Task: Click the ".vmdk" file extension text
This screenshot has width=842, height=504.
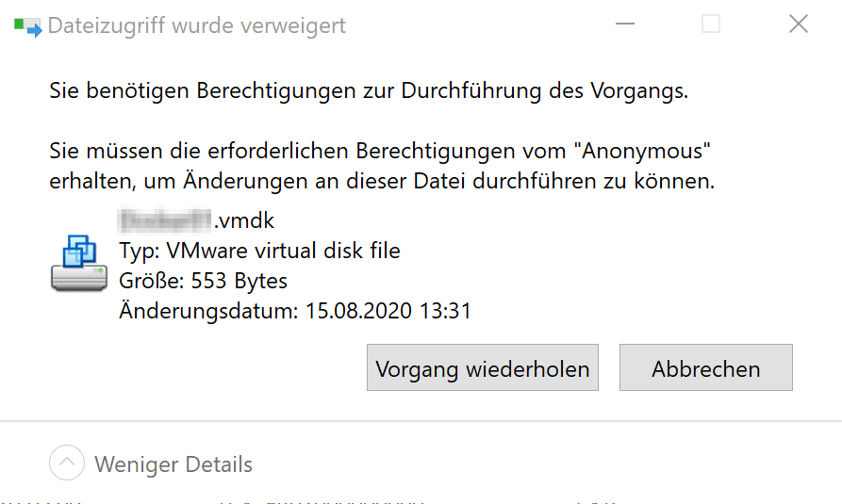Action: pos(243,221)
